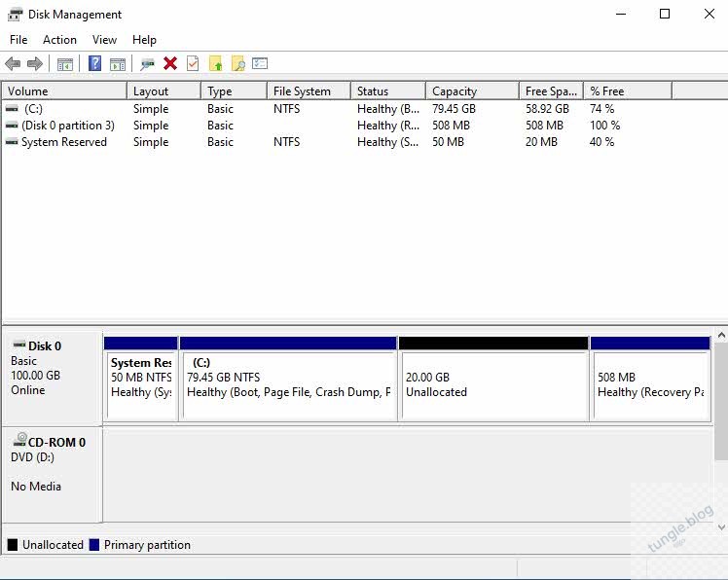728x580 pixels.
Task: Click the checklist settings toolbar icon
Action: tap(260, 62)
